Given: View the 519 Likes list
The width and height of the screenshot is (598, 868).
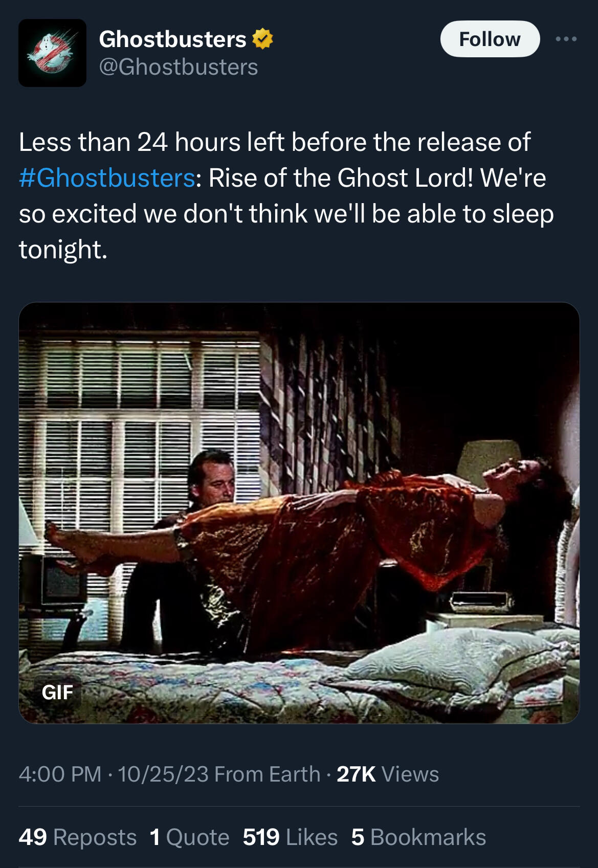Looking at the screenshot, I should (x=290, y=837).
